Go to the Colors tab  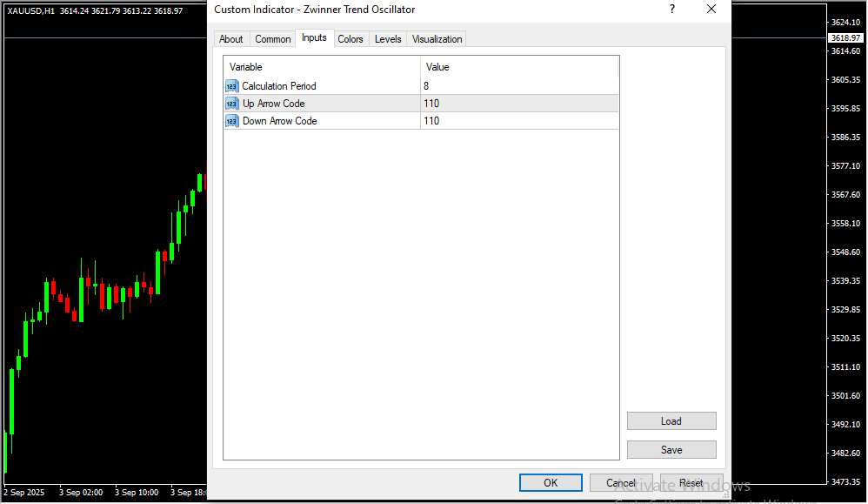click(351, 39)
